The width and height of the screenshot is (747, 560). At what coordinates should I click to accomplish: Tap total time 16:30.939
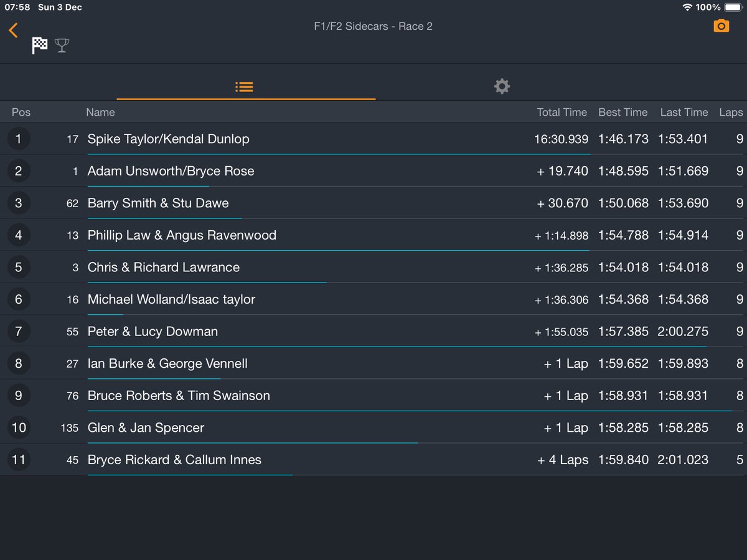point(561,139)
